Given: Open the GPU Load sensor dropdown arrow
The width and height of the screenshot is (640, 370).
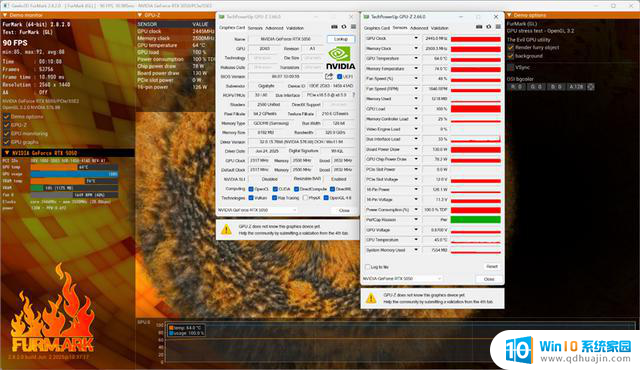Looking at the screenshot, I should (416, 109).
